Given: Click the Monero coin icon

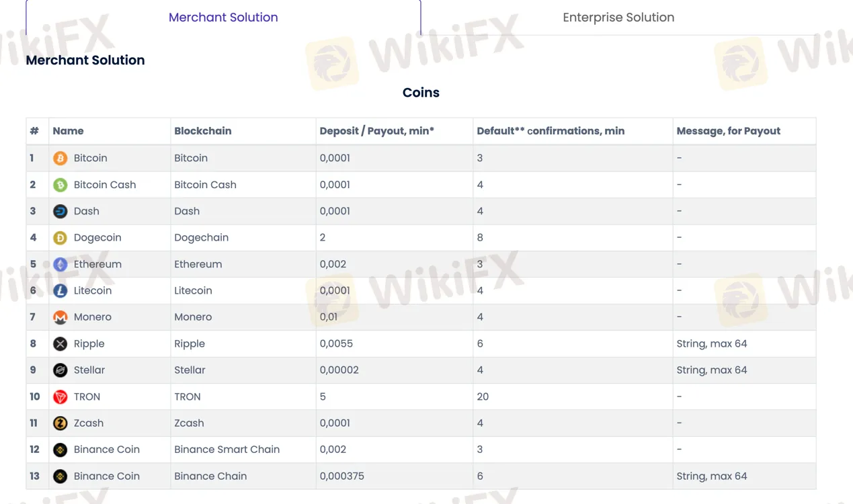Looking at the screenshot, I should tap(60, 317).
